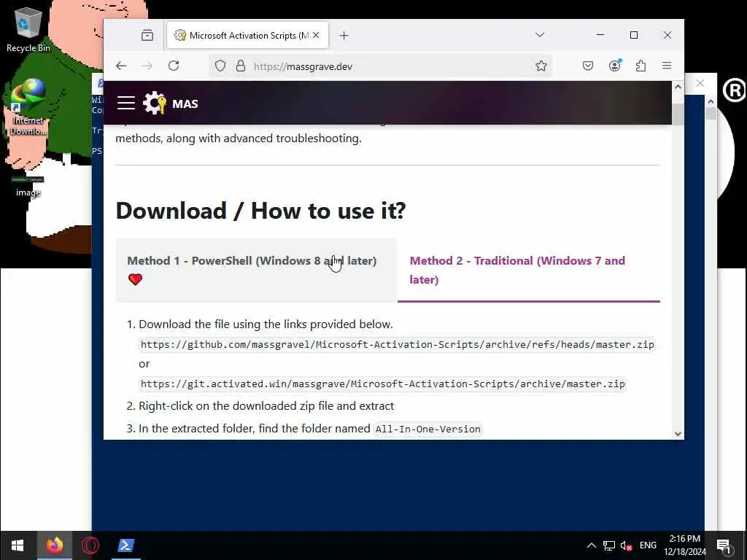This screenshot has width=747, height=560.
Task: Click page scrollbar down arrow
Action: click(678, 434)
